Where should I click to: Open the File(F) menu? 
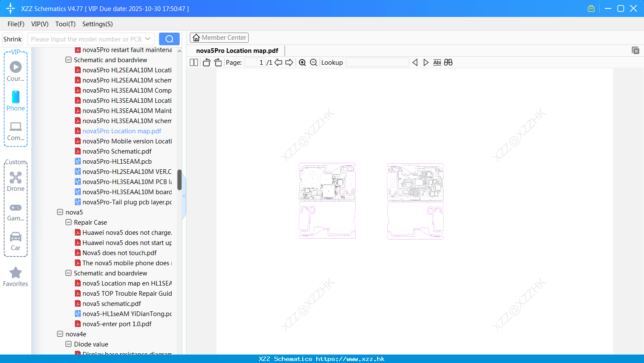pos(16,24)
